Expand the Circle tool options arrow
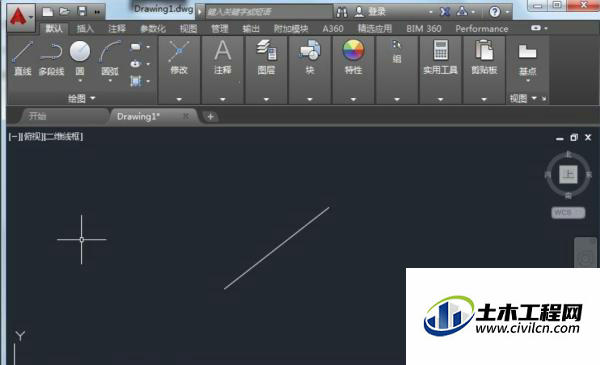Image resolution: width=600 pixels, height=365 pixels. [x=80, y=81]
